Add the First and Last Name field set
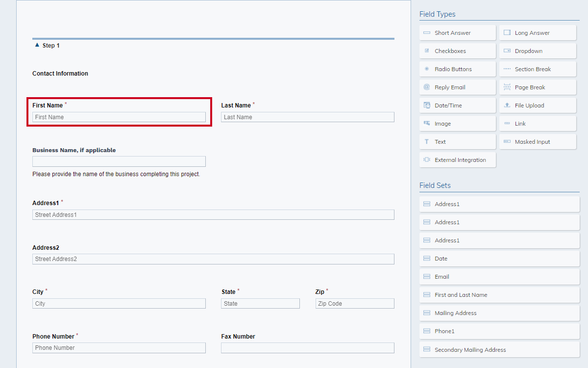This screenshot has width=588, height=368. (499, 295)
